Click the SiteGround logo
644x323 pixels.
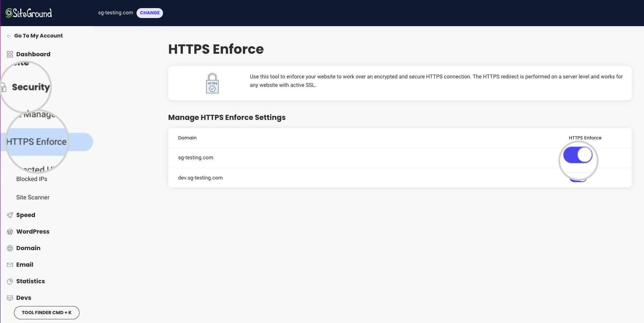[29, 13]
